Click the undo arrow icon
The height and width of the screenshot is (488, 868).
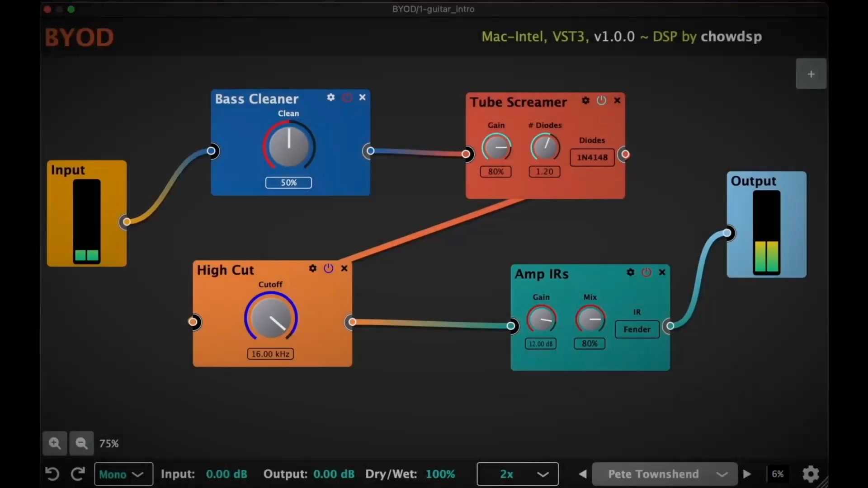[x=52, y=474]
